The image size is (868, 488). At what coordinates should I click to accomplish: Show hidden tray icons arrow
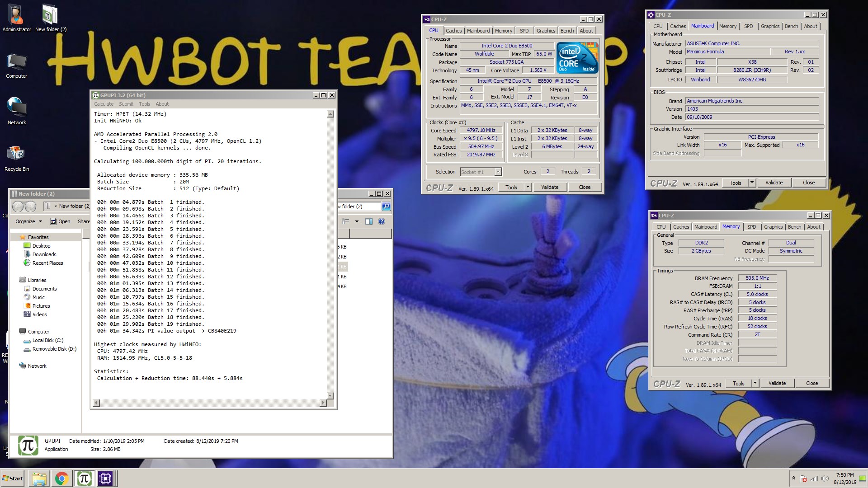pos(793,478)
